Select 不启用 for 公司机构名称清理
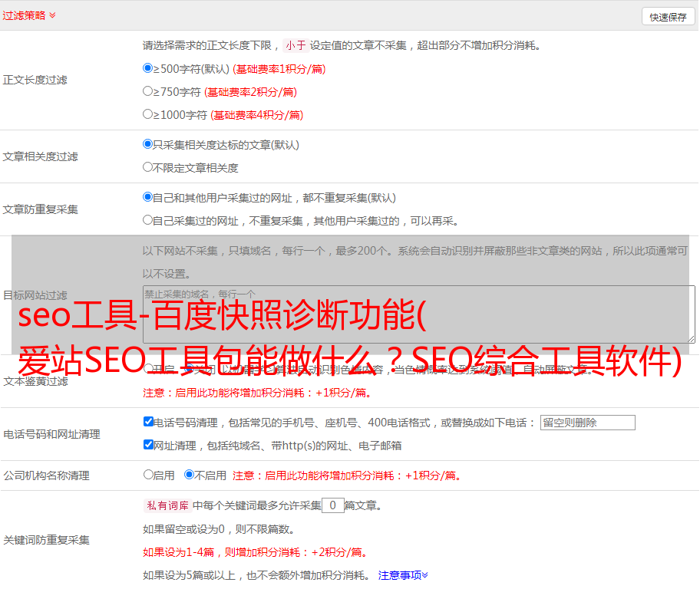700x589 pixels. pos(190,475)
